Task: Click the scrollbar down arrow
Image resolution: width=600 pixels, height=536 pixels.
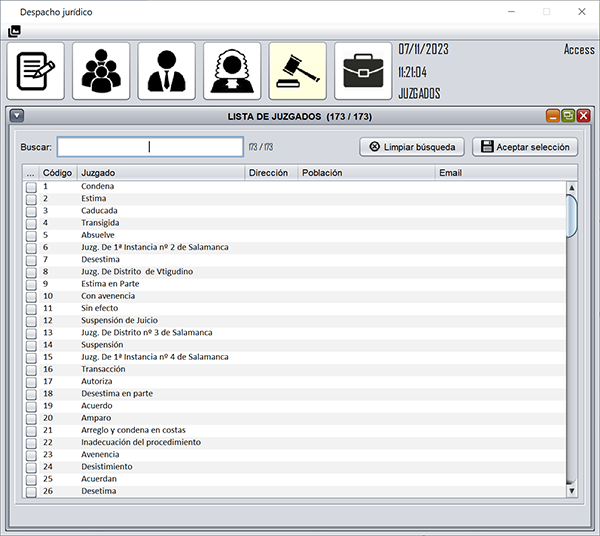Action: (x=572, y=491)
